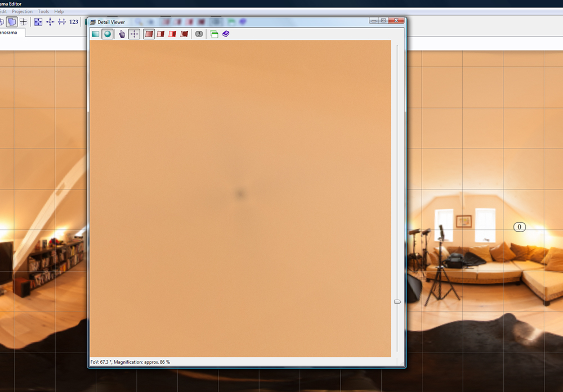Viewport: 563px width, 392px height.
Task: Click the 123 numbering toolbar button
Action: (74, 22)
